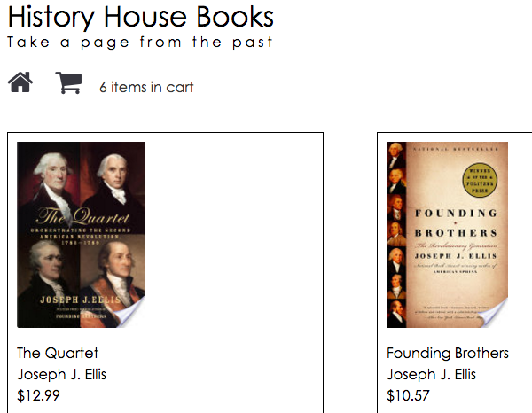Screen dimensions: 532x413
Task: Click the Founding Brothers title link
Action: (448, 353)
